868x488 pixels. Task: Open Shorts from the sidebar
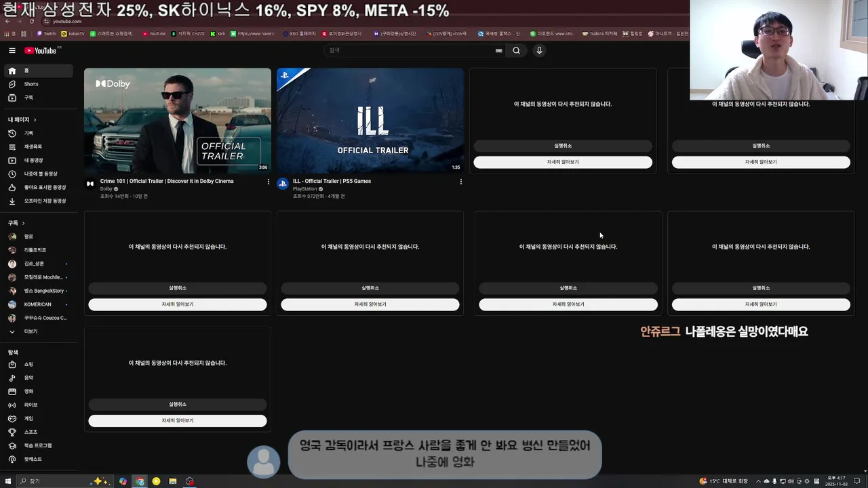(38, 84)
